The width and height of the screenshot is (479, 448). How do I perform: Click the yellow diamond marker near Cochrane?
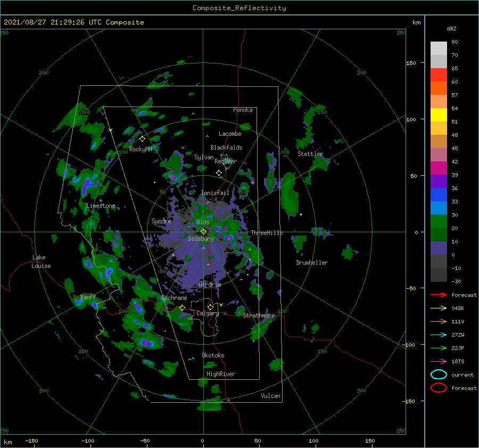tap(183, 307)
